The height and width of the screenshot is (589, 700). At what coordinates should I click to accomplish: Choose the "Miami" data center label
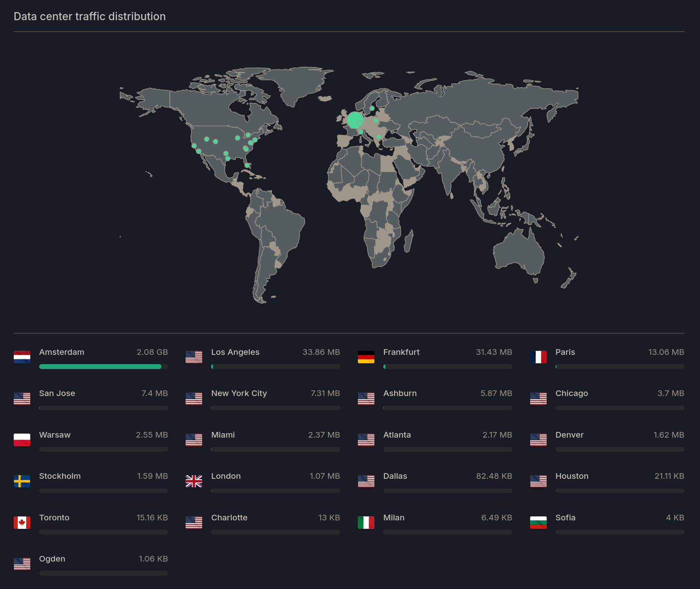(223, 435)
